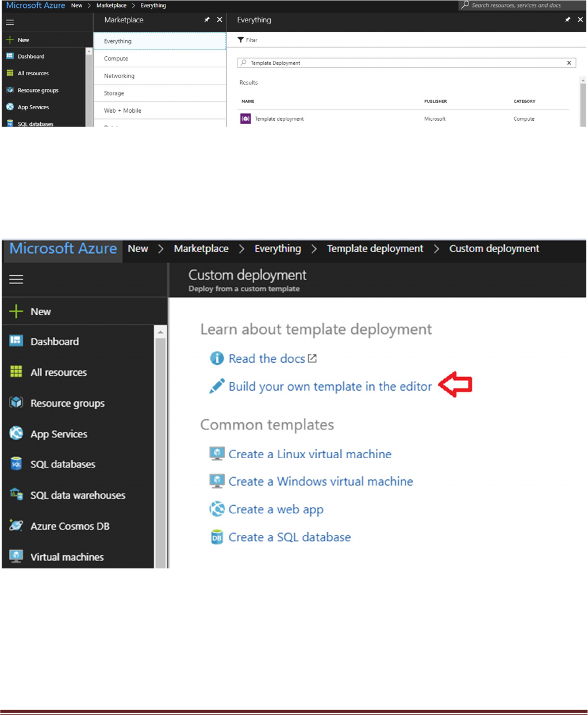Click NAME column header in results
Screen dimensions: 588x715
tap(248, 101)
